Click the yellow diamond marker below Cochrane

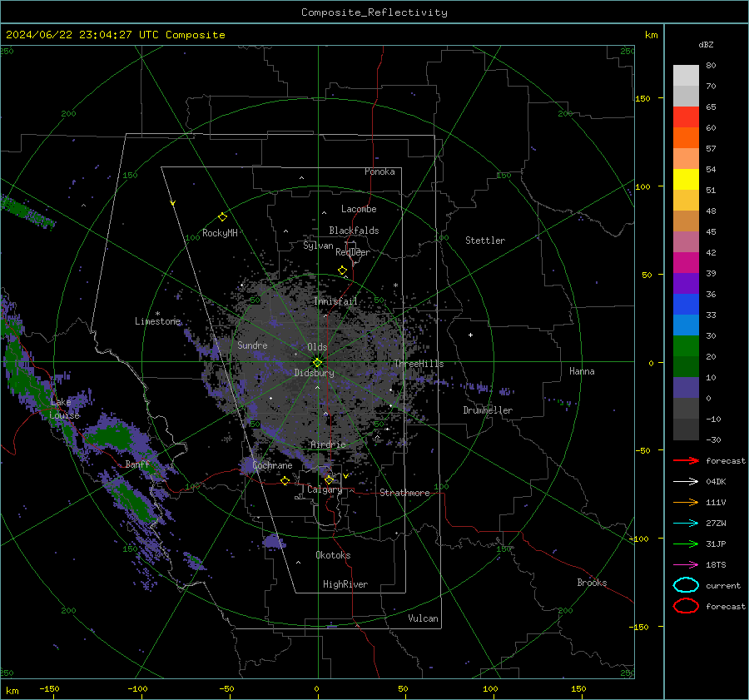tap(285, 480)
